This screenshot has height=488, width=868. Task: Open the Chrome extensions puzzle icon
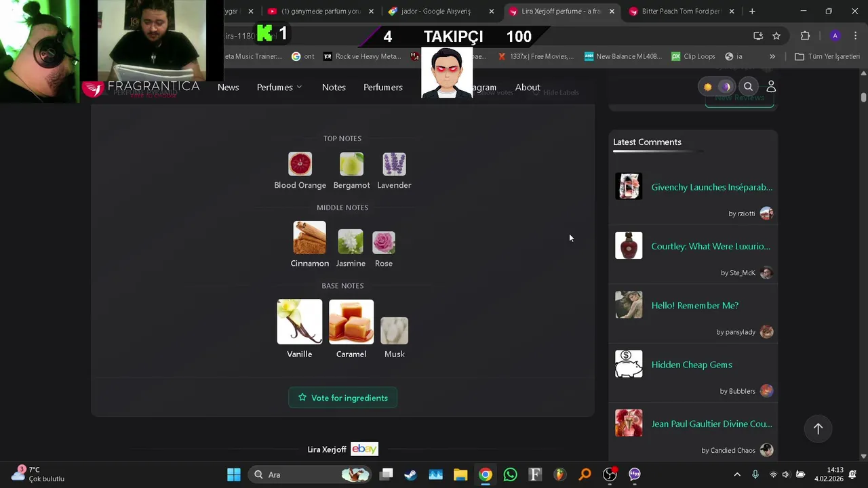(805, 36)
